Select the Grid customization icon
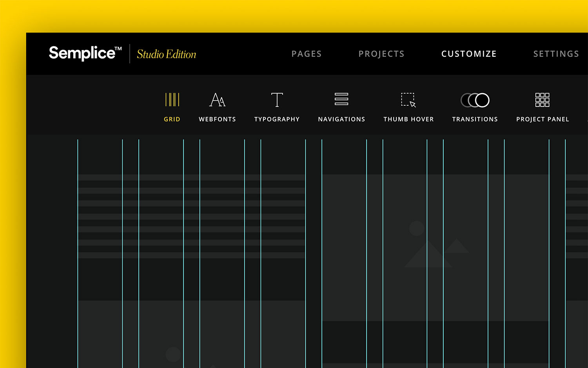 tap(172, 100)
